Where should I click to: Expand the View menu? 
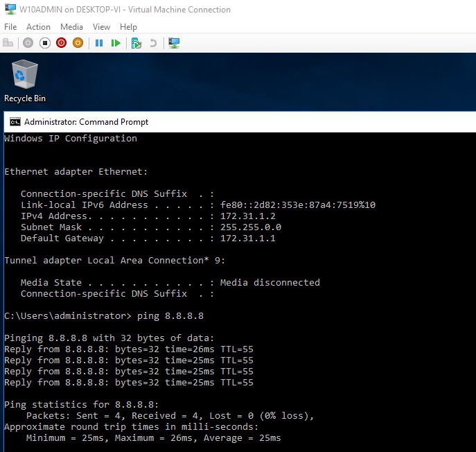click(101, 27)
